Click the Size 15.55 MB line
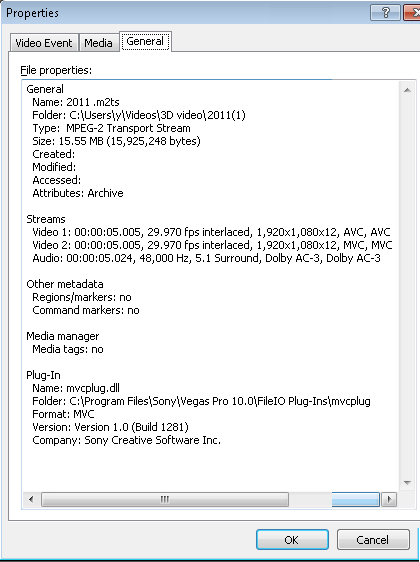This screenshot has height=562, width=420. coord(116,141)
